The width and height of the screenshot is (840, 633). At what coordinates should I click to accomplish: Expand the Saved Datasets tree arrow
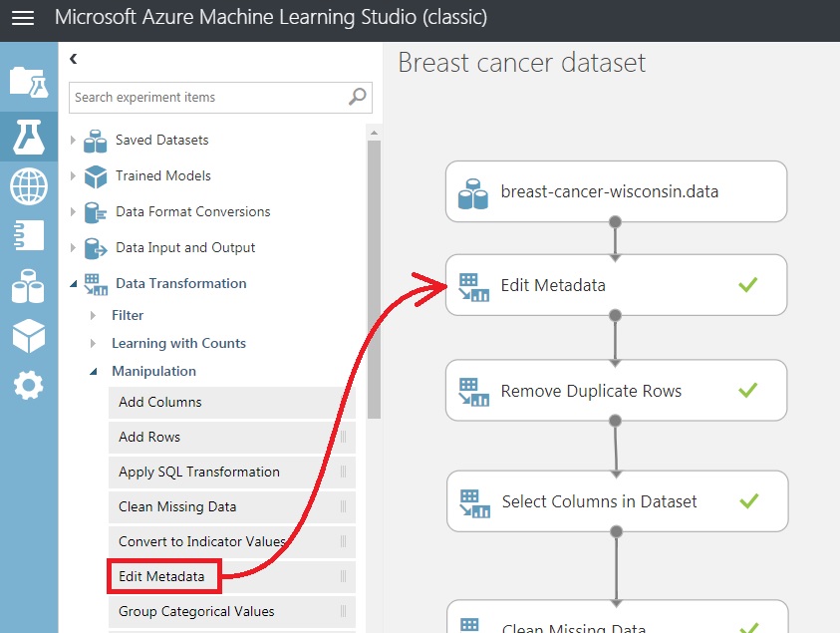73,140
